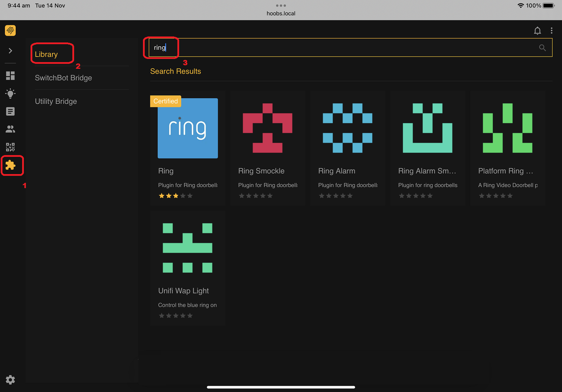This screenshot has width=562, height=392.
Task: Select the Accessories light bulb icon
Action: [10, 94]
